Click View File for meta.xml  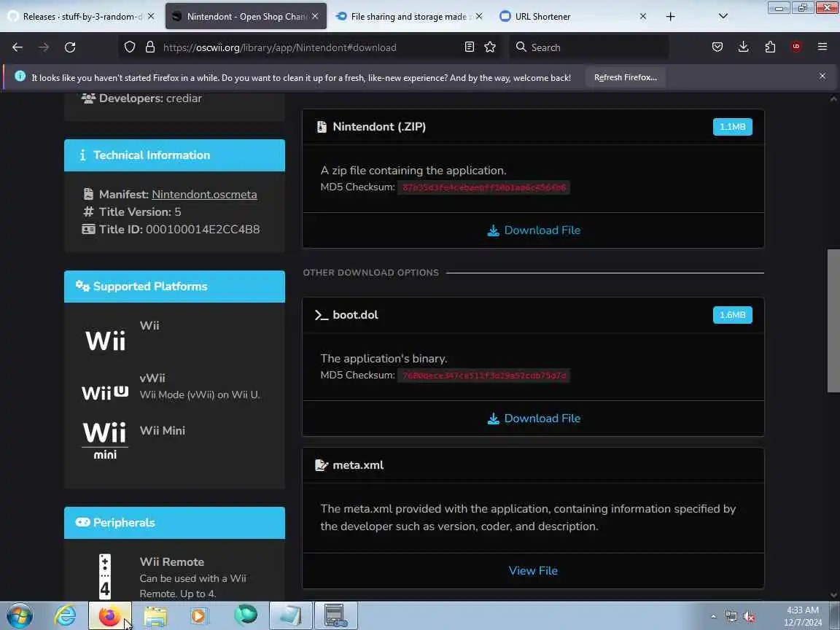[533, 570]
